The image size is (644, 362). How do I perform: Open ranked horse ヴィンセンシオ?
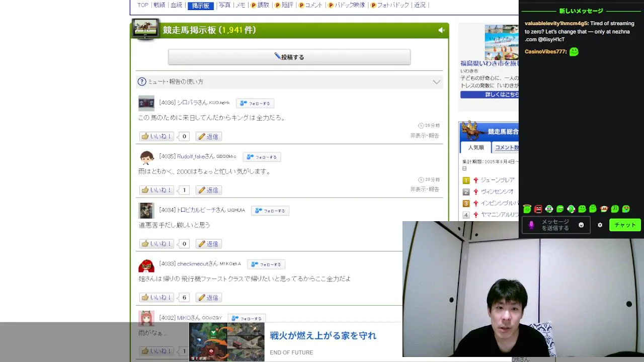point(497,192)
